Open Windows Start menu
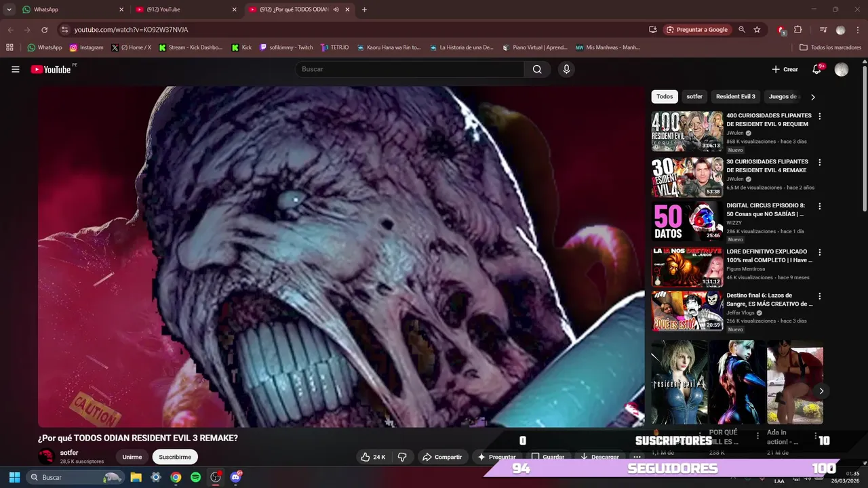868x488 pixels. [x=14, y=477]
